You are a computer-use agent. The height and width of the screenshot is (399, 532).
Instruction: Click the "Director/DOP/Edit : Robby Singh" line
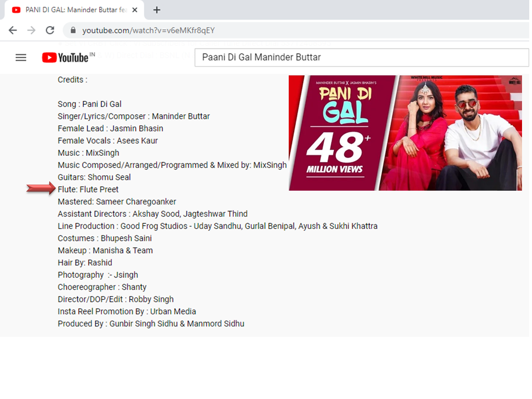click(115, 299)
